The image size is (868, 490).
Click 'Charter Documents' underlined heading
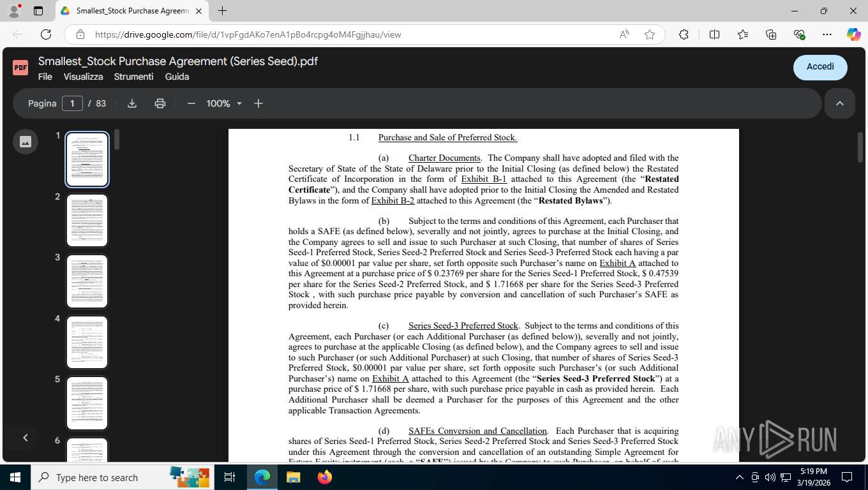coord(444,158)
